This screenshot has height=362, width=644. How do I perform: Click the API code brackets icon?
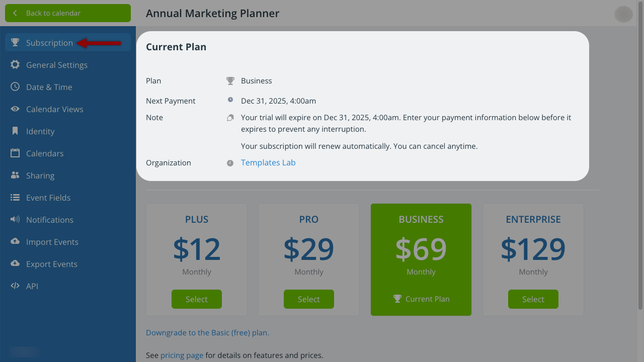(15, 286)
